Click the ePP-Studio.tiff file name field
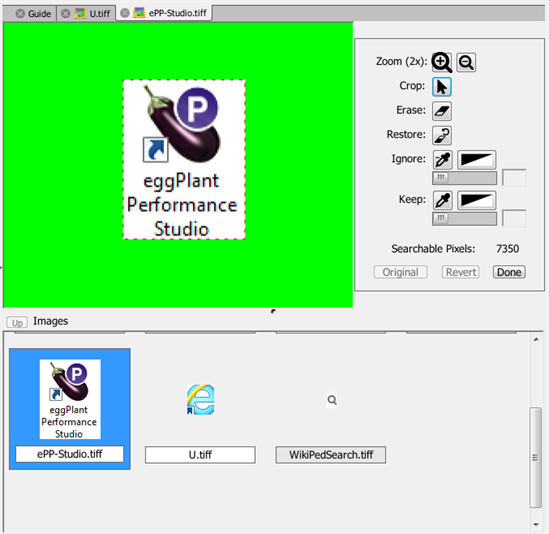Image resolution: width=549 pixels, height=534 pixels. click(x=70, y=454)
